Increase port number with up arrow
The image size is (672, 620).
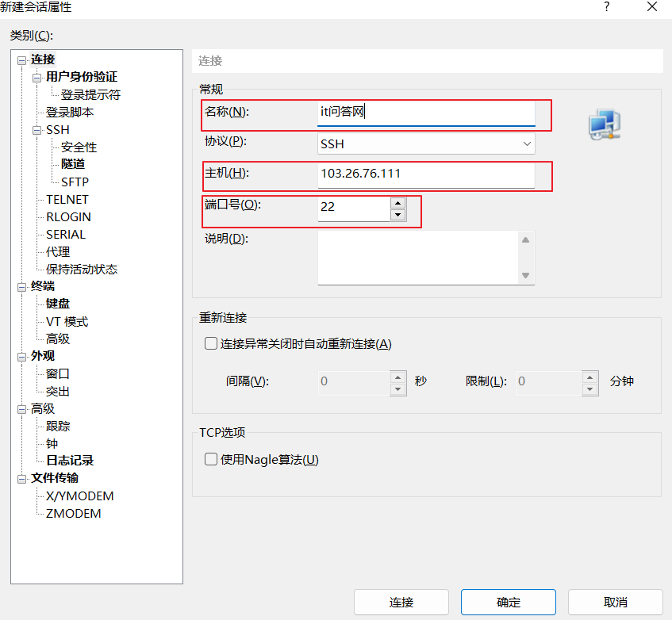397,203
